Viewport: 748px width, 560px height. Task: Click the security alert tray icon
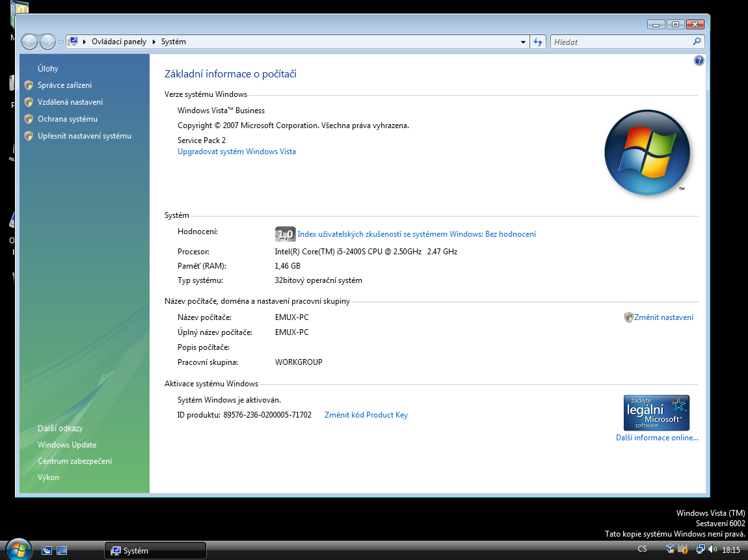(683, 549)
